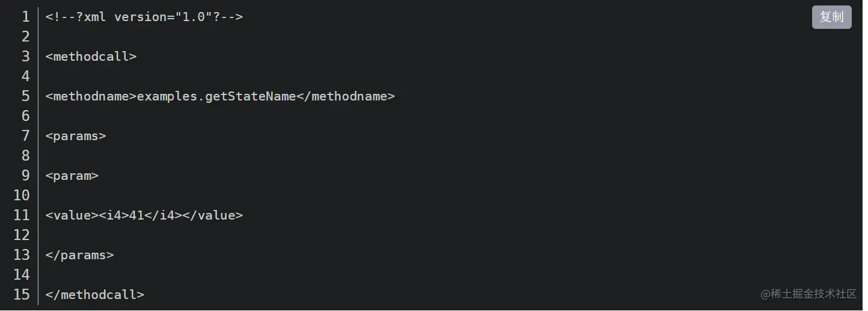Click the closing </methodcall> tag
The height and width of the screenshot is (311, 868).
(94, 295)
